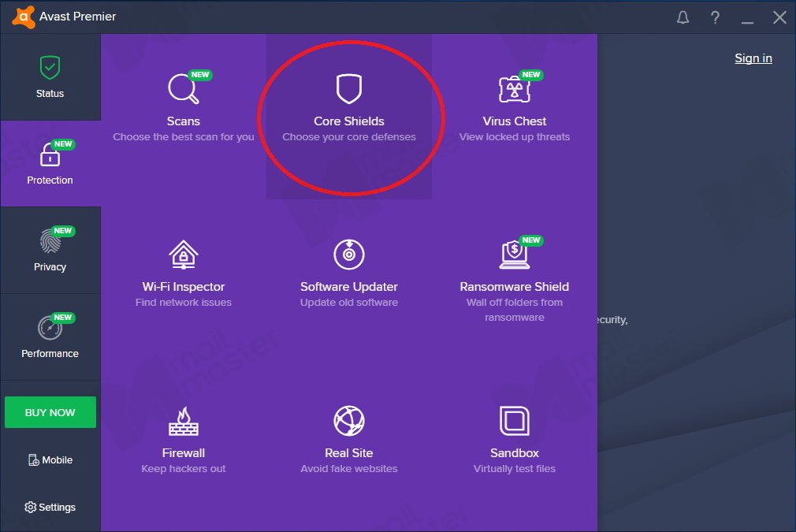Click the Mobile text label
Image resolution: width=796 pixels, height=532 pixels.
point(58,460)
